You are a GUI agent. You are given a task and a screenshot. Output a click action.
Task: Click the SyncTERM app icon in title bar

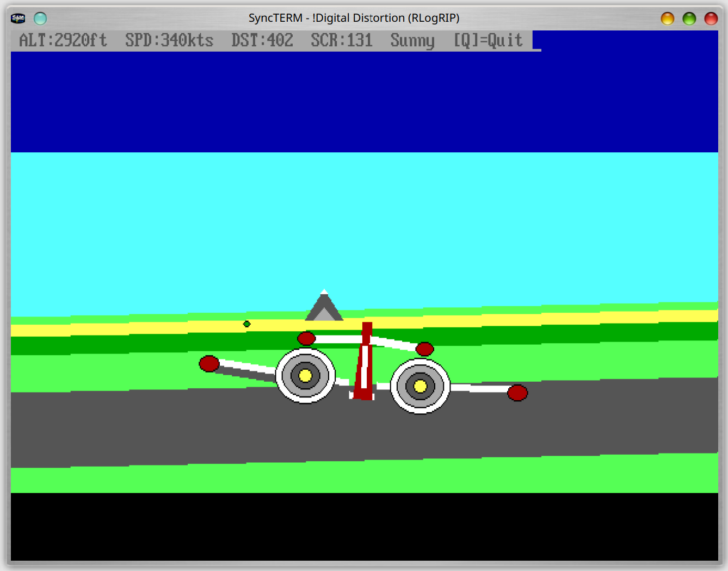coord(18,18)
